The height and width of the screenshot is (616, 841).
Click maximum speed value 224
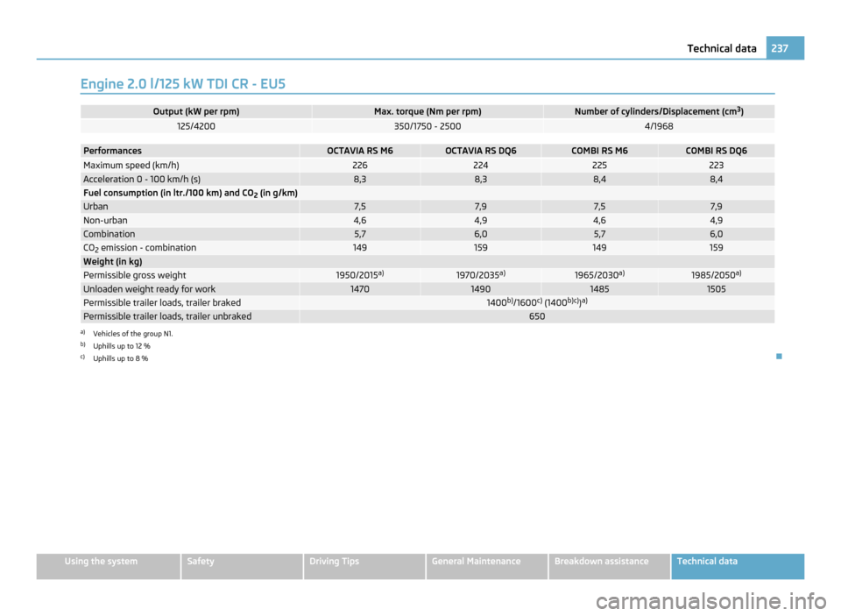coord(481,166)
